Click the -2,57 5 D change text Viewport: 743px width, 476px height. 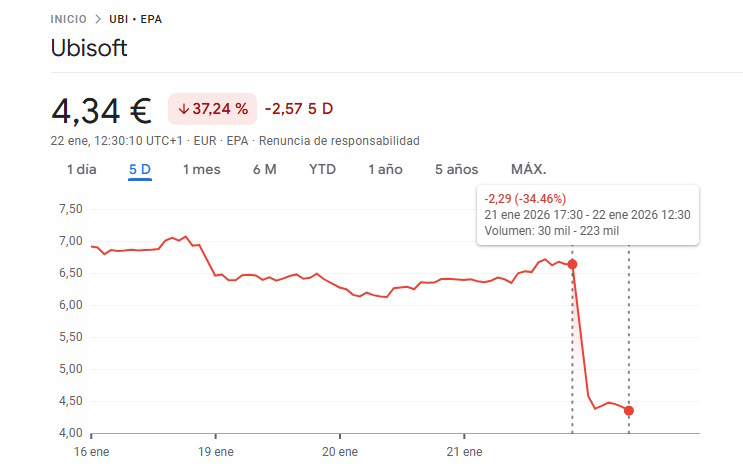click(x=299, y=108)
